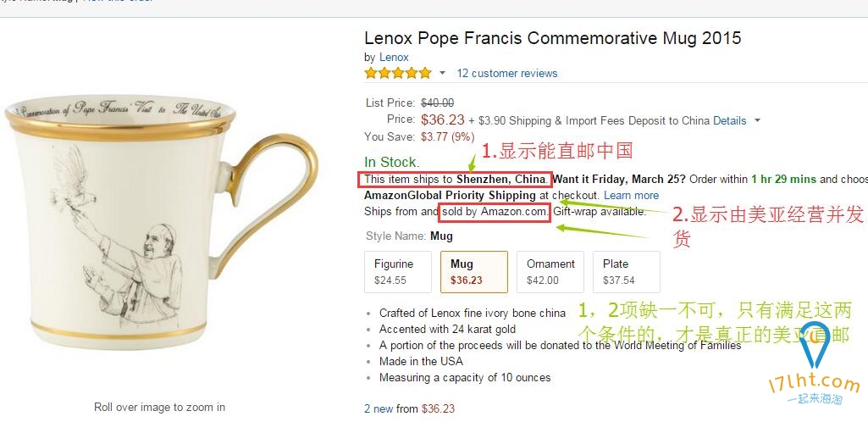Viewport: 868px width, 422px height.
Task: Open the Lenox brand link
Action: (394, 58)
